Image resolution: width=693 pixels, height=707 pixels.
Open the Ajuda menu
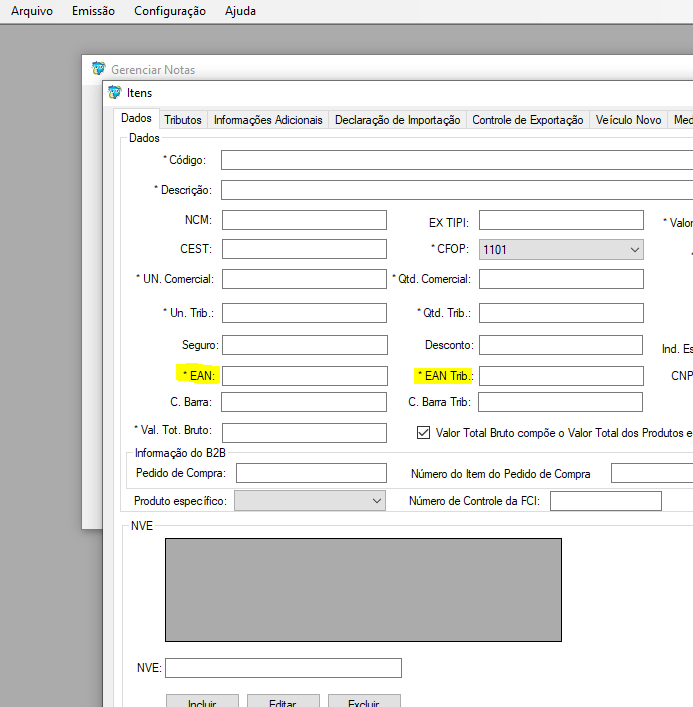(x=240, y=11)
